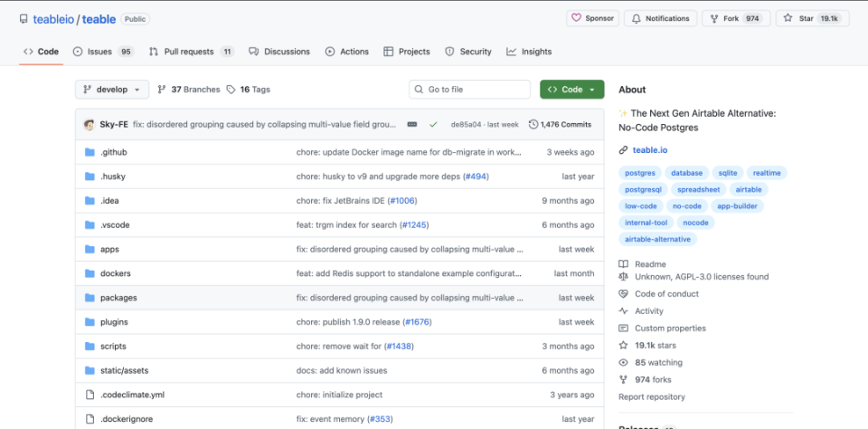Click the folder icon for .husky

coord(90,176)
